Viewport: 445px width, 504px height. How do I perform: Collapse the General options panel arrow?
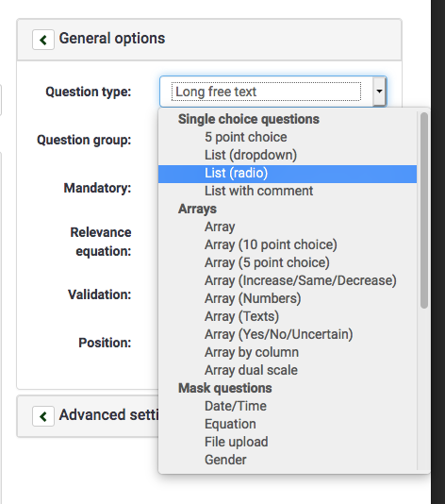tap(43, 40)
